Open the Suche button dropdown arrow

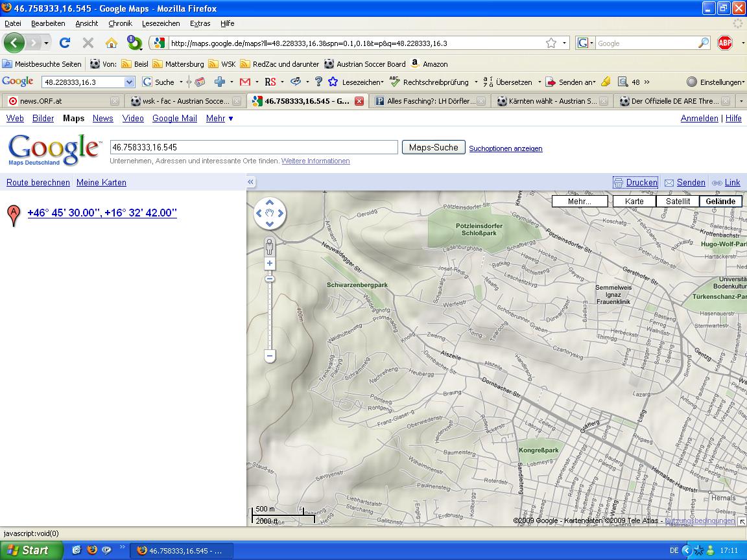click(x=181, y=82)
